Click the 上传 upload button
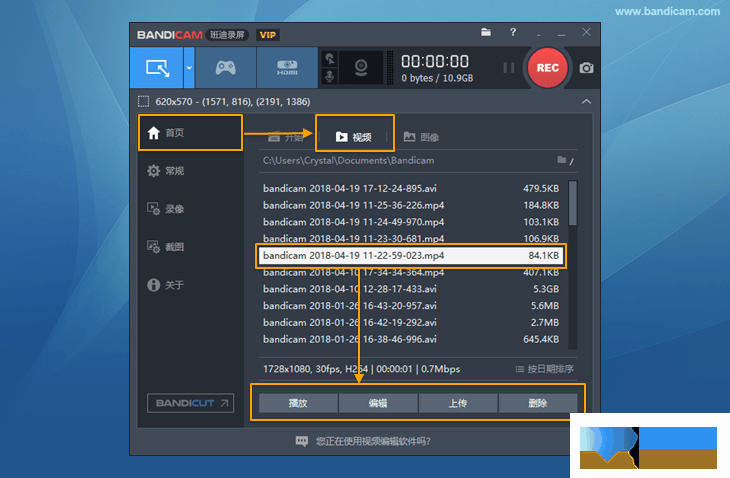This screenshot has width=730, height=478. (458, 403)
